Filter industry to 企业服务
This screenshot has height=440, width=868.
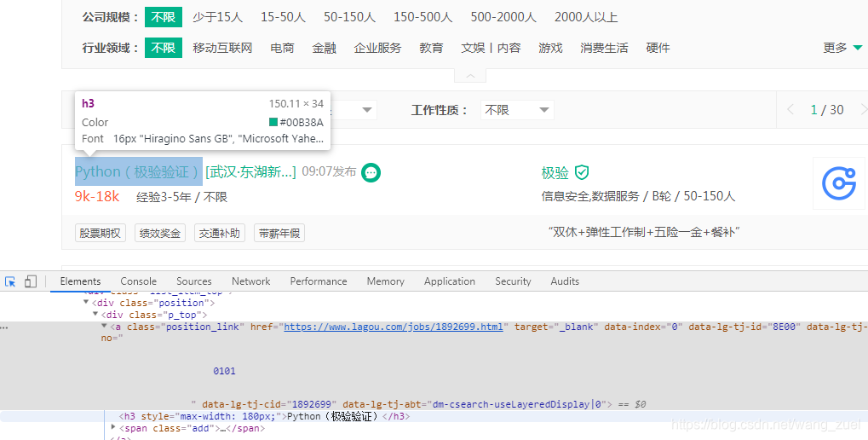pyautogui.click(x=377, y=48)
